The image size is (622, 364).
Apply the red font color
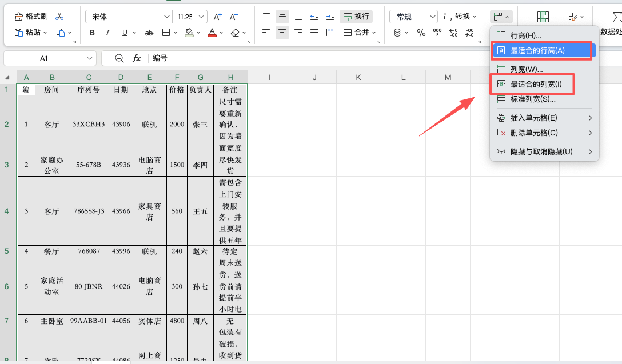point(212,33)
